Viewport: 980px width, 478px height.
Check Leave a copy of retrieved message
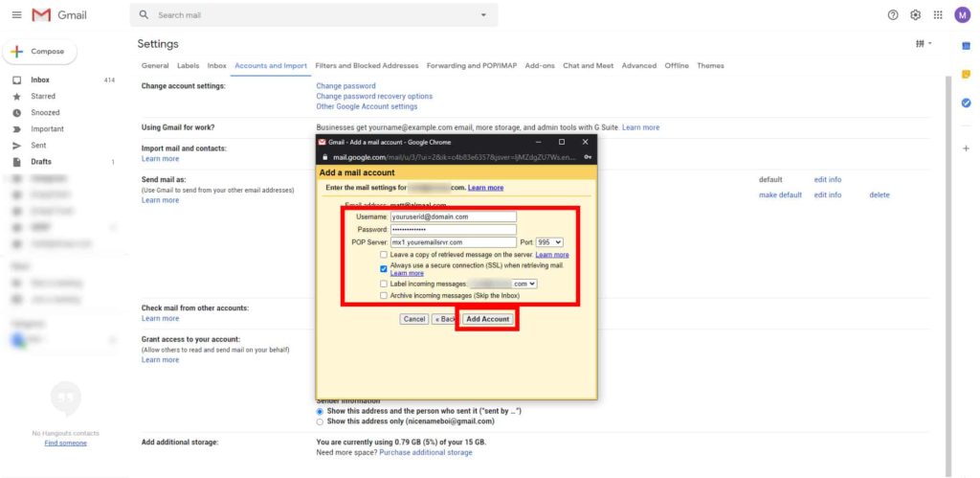[x=384, y=255]
